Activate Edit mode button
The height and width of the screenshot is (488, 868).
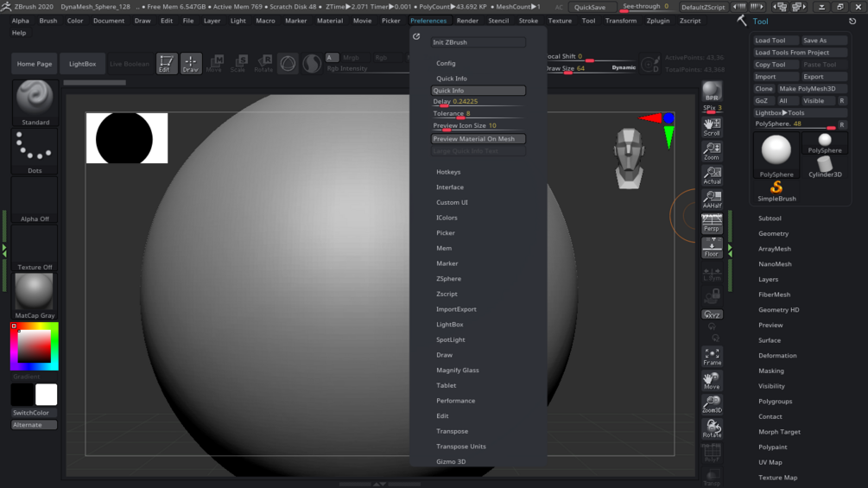pos(166,64)
